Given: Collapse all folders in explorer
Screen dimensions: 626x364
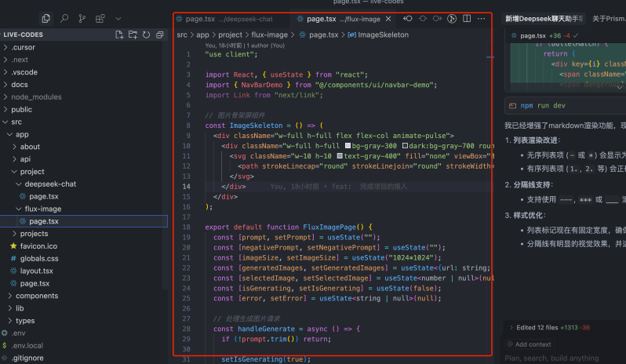Looking at the screenshot, I should [159, 35].
